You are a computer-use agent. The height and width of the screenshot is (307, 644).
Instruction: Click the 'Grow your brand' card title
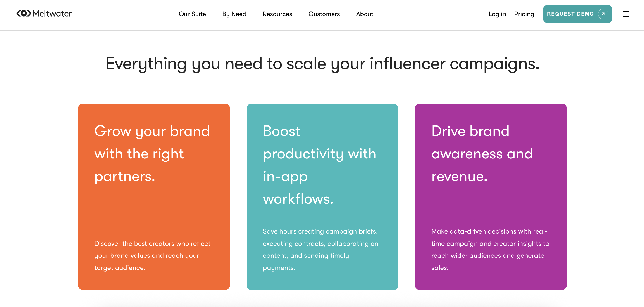click(152, 153)
